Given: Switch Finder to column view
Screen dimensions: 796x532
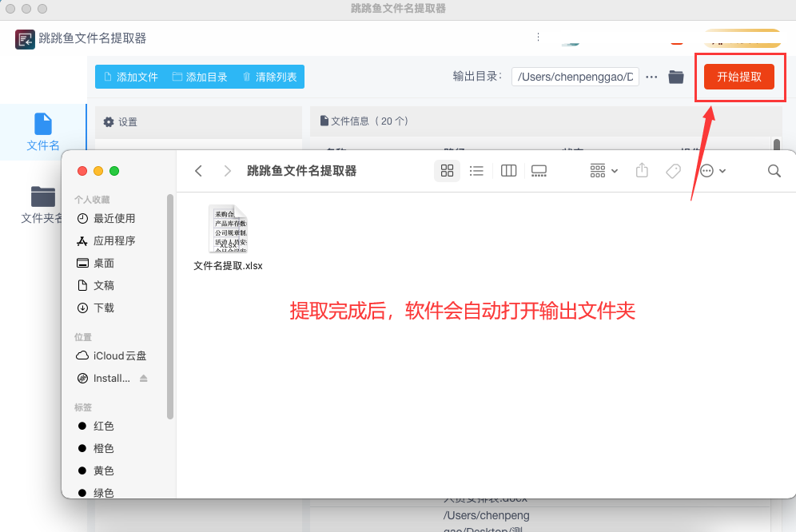Looking at the screenshot, I should coord(508,171).
